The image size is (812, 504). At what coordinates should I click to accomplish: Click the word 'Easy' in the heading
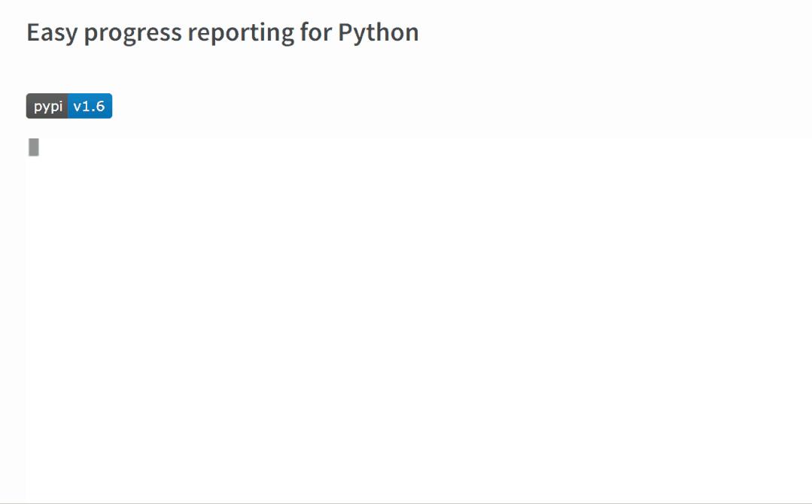point(52,33)
